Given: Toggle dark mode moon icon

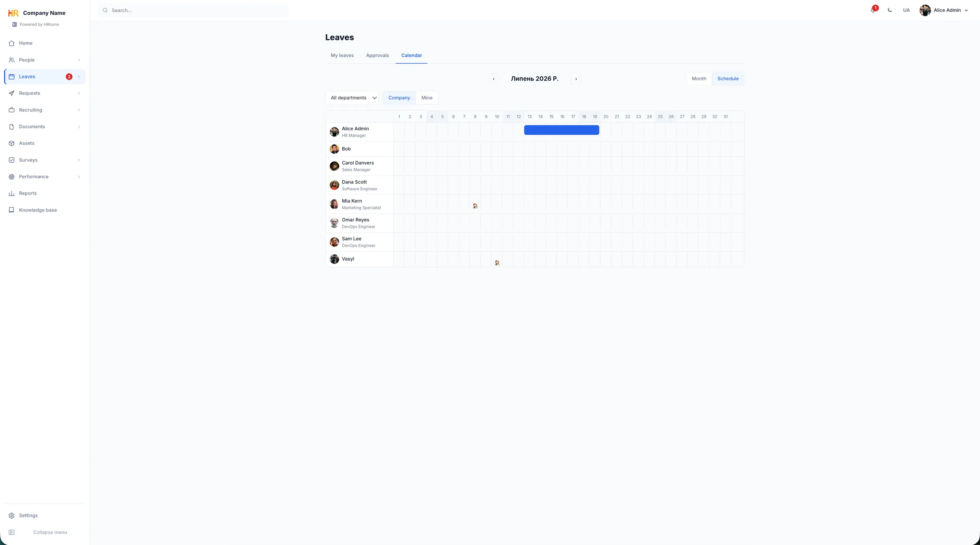Looking at the screenshot, I should 890,10.
